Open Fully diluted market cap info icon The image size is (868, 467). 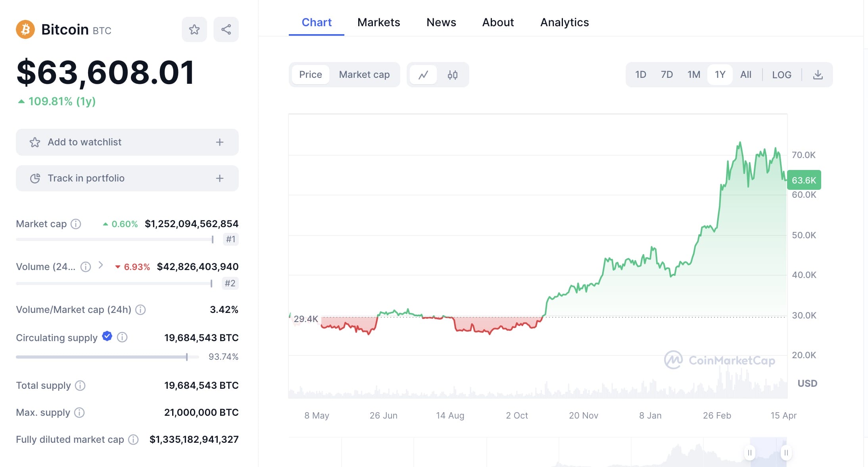tap(133, 440)
